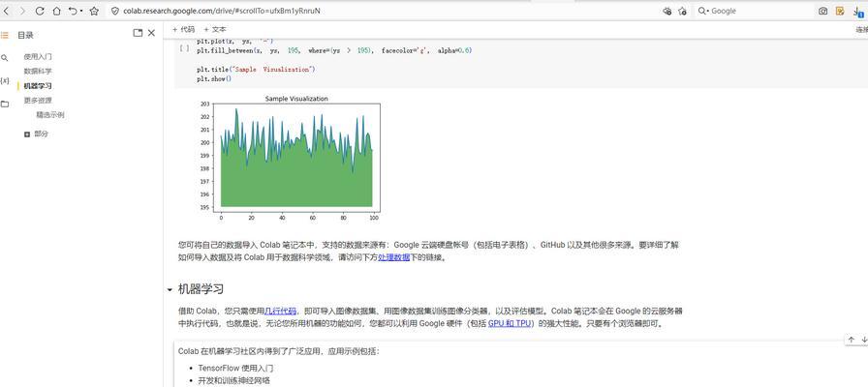868x387 pixels.
Task: Collapse the 机器学习 section arrow
Action: point(170,289)
